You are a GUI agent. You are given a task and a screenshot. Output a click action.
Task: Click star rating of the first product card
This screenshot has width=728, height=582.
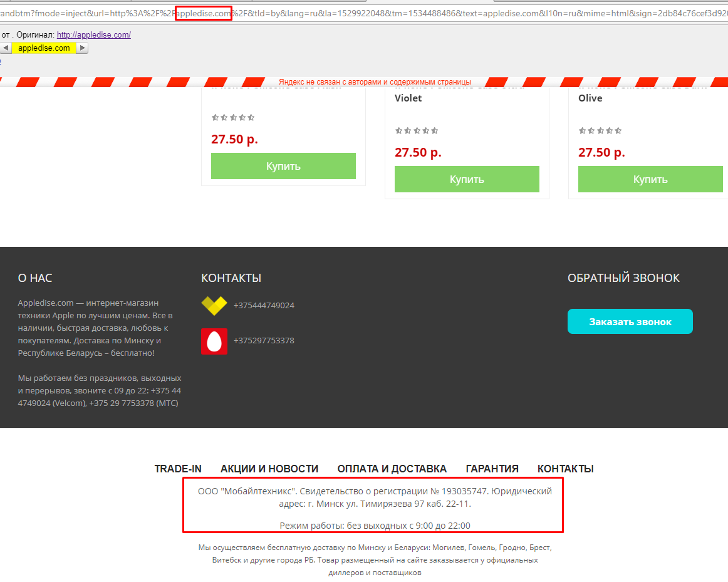233,117
